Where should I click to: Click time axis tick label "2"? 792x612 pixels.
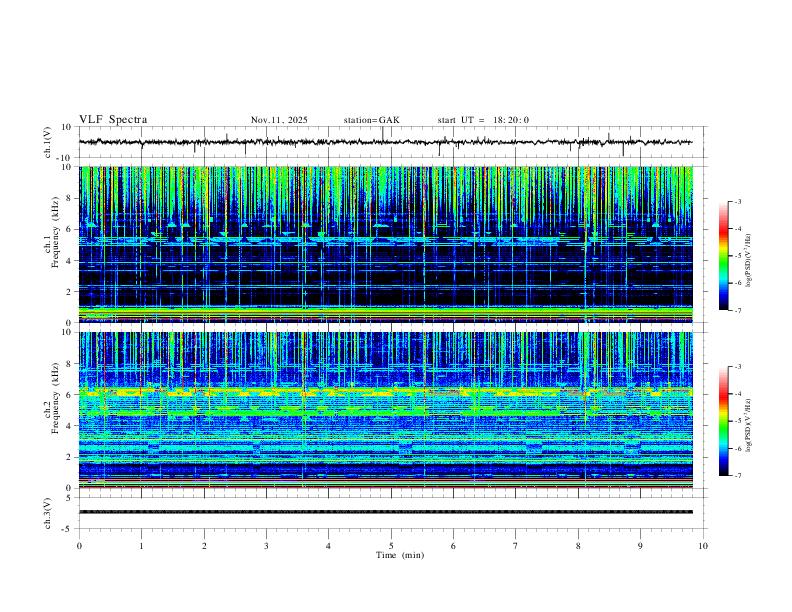[x=204, y=546]
